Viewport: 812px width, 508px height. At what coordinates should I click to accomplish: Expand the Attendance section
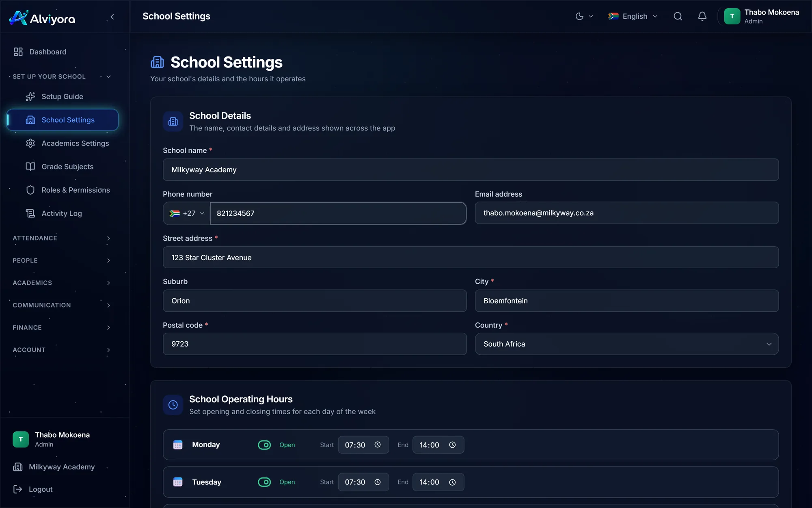62,238
